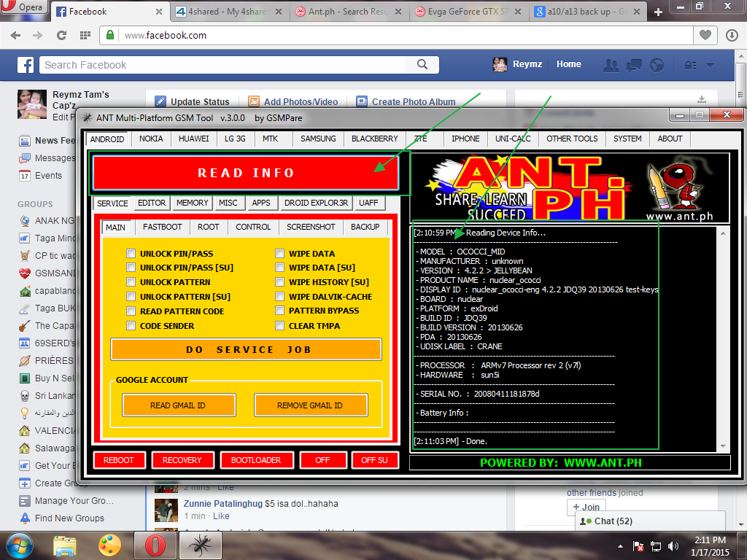Launch Opera from the taskbar
This screenshot has height=560, width=747.
point(155,545)
